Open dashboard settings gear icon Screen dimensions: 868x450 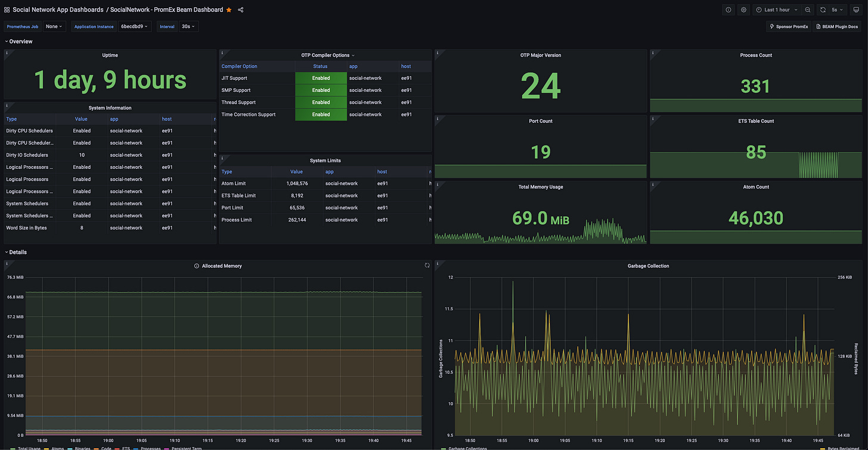point(743,10)
